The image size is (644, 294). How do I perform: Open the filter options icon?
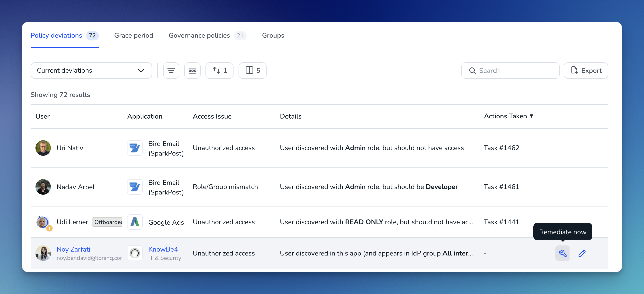[x=171, y=71]
